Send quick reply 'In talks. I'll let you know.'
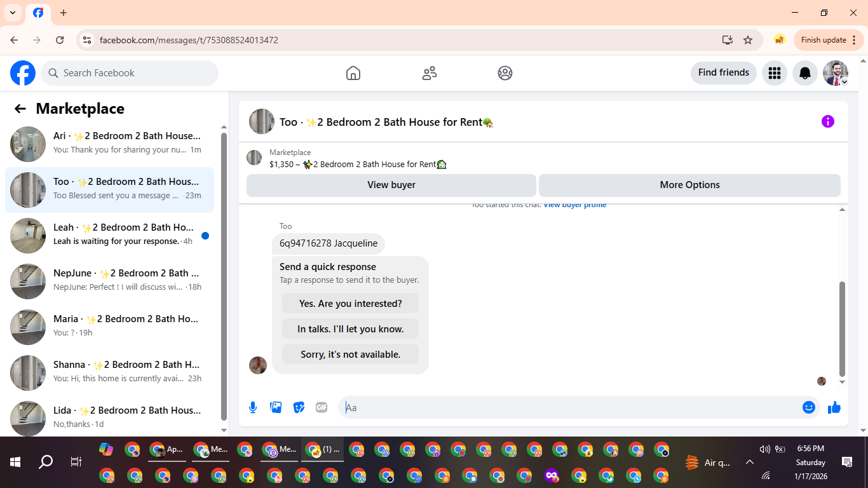 coord(351,329)
